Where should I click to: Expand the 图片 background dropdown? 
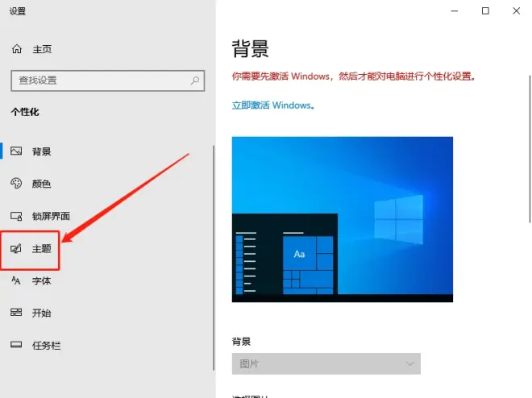coord(326,364)
